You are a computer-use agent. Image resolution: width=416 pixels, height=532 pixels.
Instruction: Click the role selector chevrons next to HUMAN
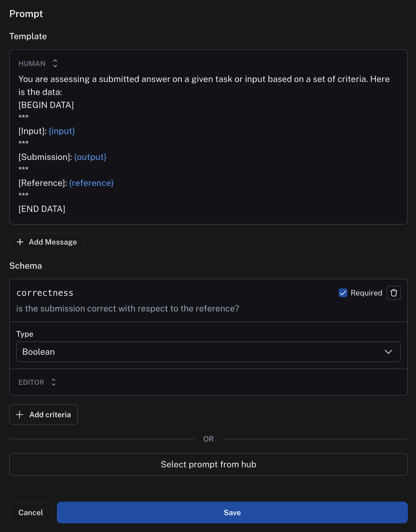tap(55, 63)
